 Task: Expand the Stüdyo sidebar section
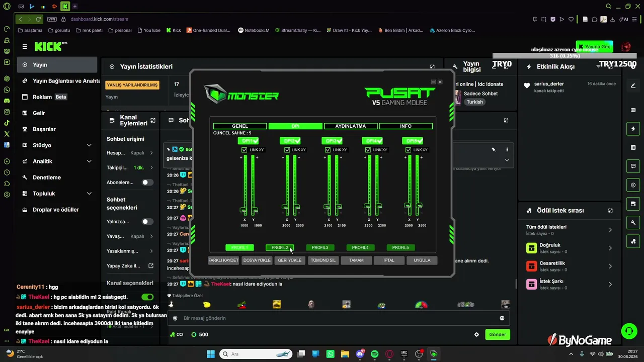(89, 145)
